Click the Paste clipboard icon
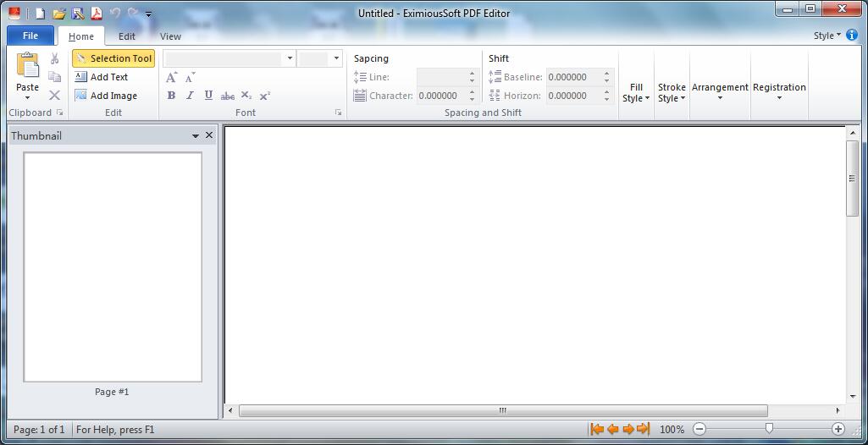The image size is (868, 445). [x=27, y=66]
